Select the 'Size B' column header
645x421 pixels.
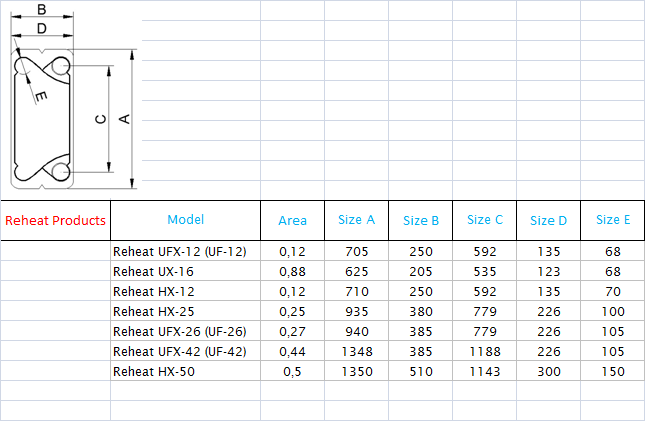coord(421,221)
